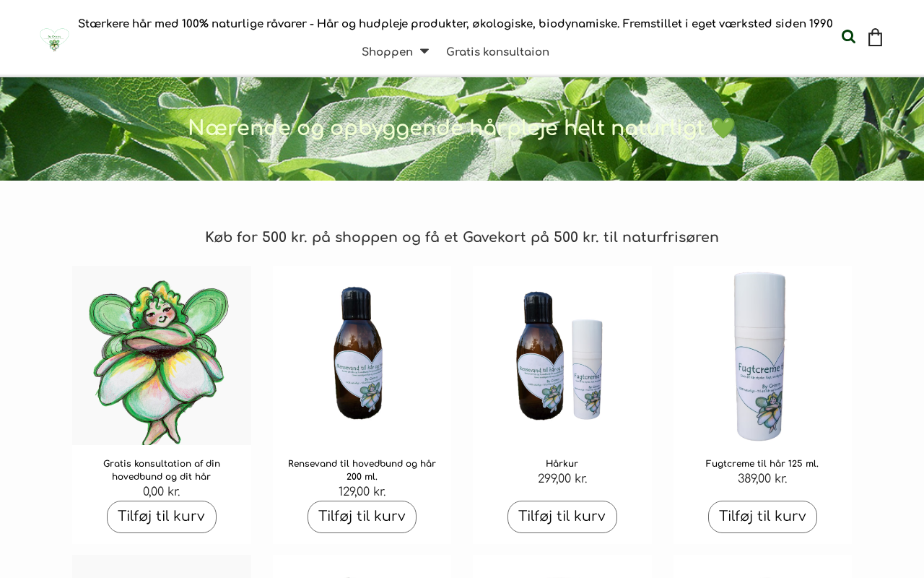
Task: Open the Hårkur product title link
Action: (x=562, y=464)
